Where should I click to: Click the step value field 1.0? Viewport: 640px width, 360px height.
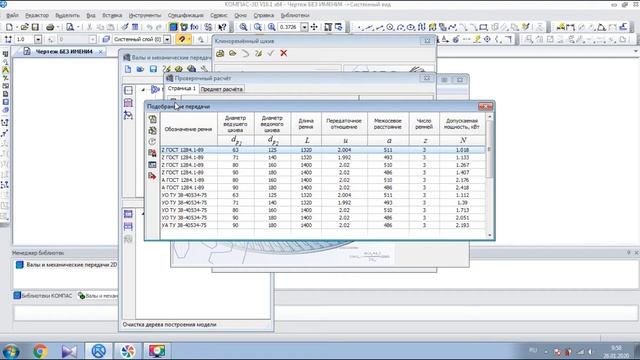pos(24,39)
